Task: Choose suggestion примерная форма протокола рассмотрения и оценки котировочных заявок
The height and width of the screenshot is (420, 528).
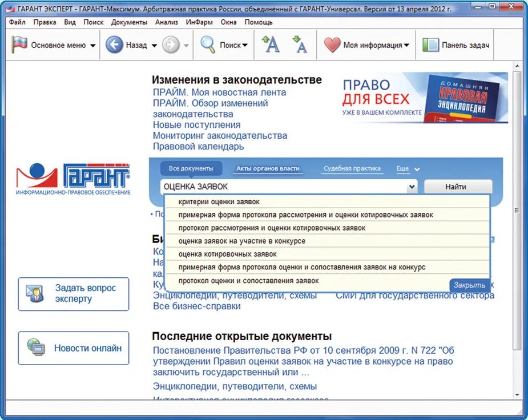Action: coord(327,215)
